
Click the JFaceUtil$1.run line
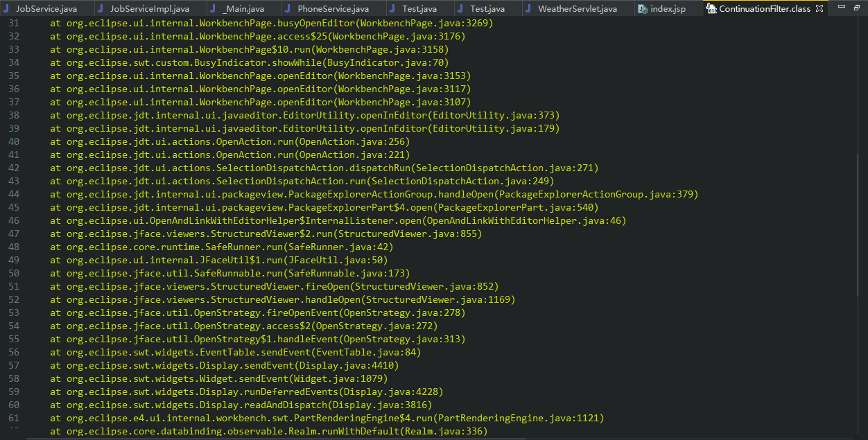coord(219,260)
